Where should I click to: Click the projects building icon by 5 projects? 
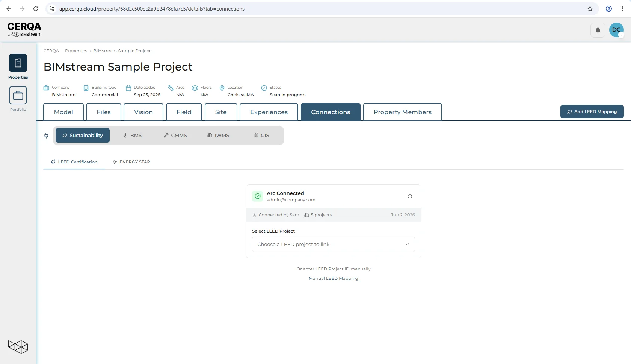pos(306,215)
